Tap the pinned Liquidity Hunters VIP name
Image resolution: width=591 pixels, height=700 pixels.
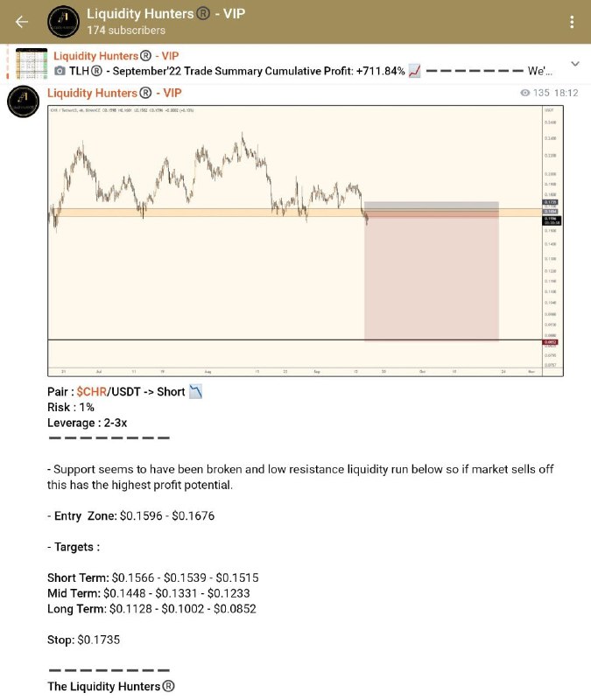click(116, 56)
